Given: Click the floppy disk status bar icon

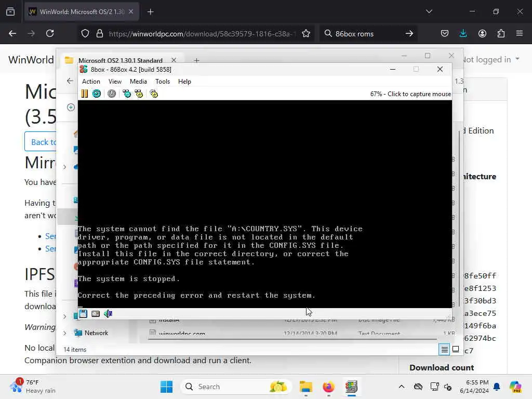Looking at the screenshot, I should 83,313.
